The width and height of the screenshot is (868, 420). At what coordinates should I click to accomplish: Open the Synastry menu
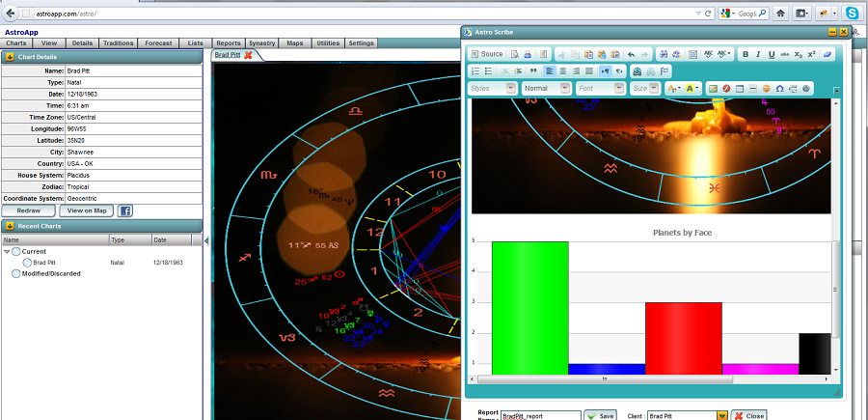coord(260,43)
